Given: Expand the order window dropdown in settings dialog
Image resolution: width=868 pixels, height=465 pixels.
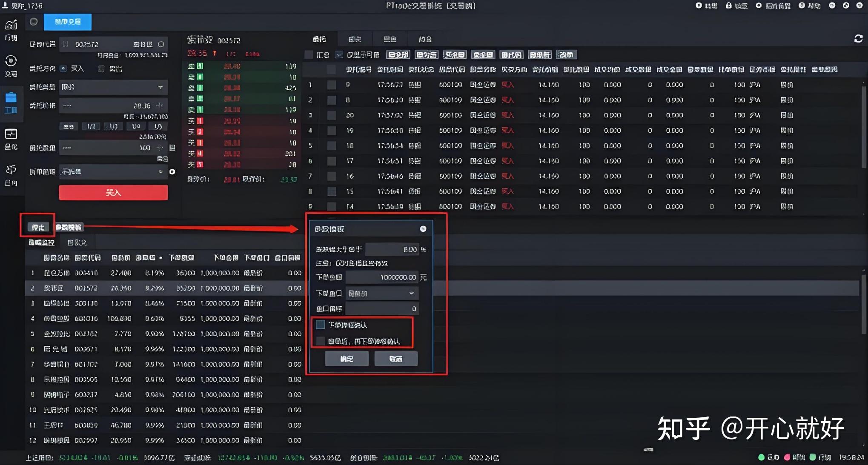Looking at the screenshot, I should [381, 294].
